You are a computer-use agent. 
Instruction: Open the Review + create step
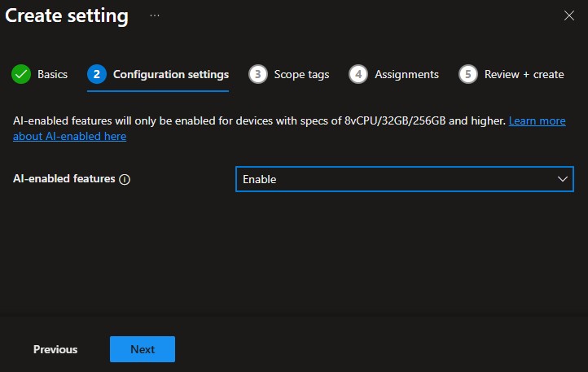tap(524, 74)
